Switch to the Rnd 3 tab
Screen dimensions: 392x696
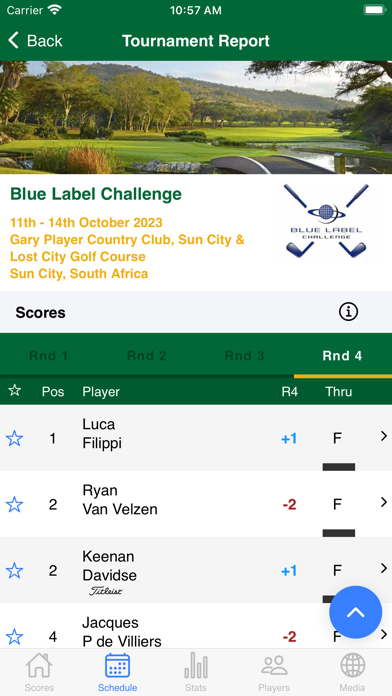click(245, 356)
